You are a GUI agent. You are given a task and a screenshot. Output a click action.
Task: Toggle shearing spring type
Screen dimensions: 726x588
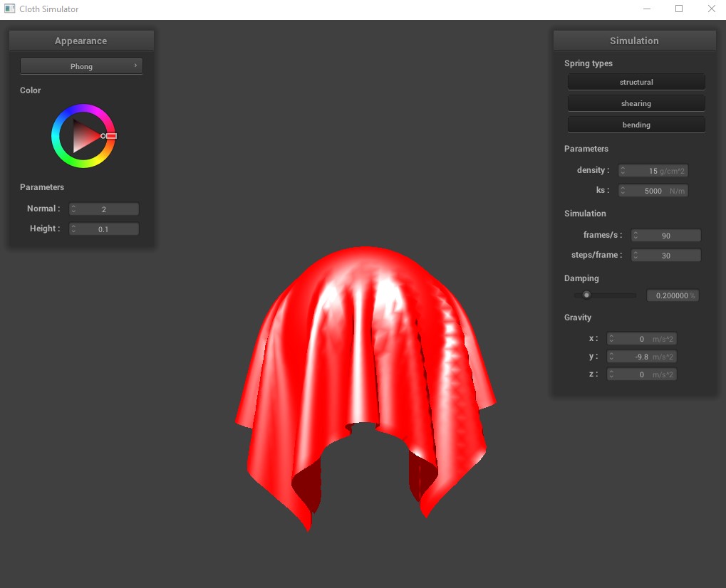click(x=636, y=103)
